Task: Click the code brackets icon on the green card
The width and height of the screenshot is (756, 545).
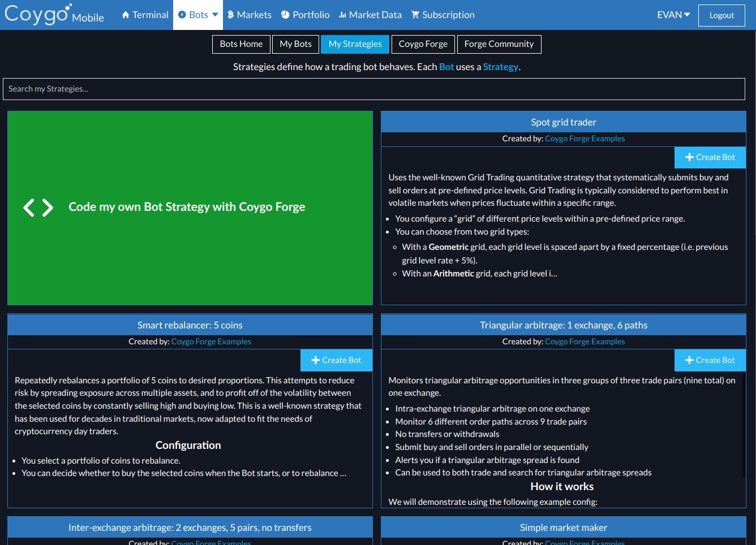Action: [38, 207]
